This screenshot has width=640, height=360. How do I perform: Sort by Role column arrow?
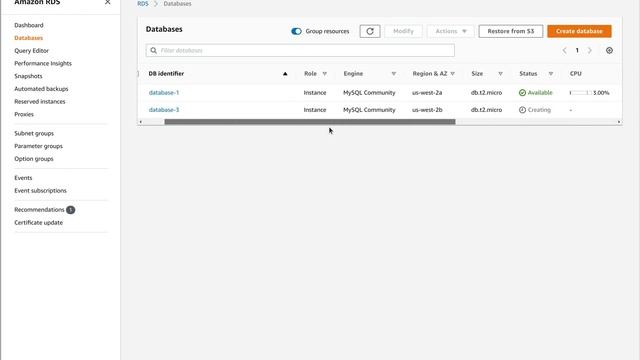tap(324, 74)
